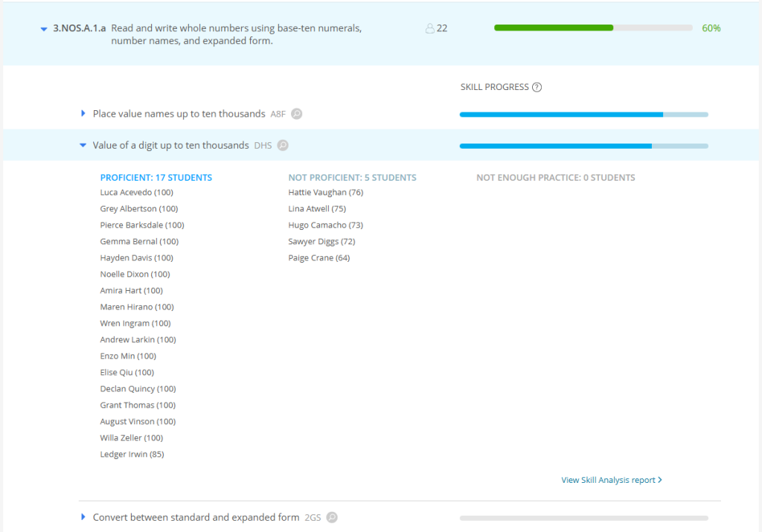Click student Paige Crane (64)
762x532 pixels.
pos(318,258)
